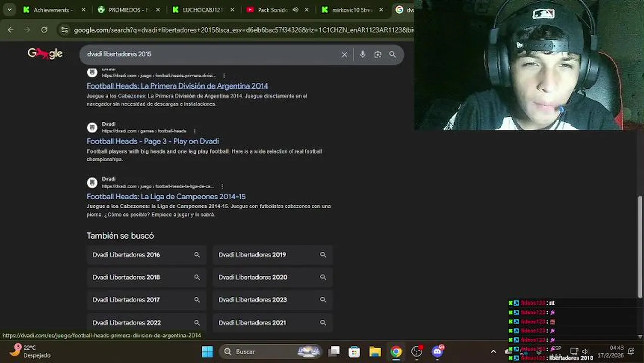Search related query Dvadi Libertadores 2018

pos(146,277)
